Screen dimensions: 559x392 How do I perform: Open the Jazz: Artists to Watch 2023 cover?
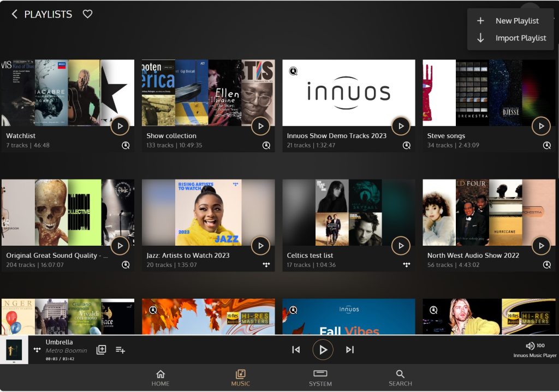(208, 212)
